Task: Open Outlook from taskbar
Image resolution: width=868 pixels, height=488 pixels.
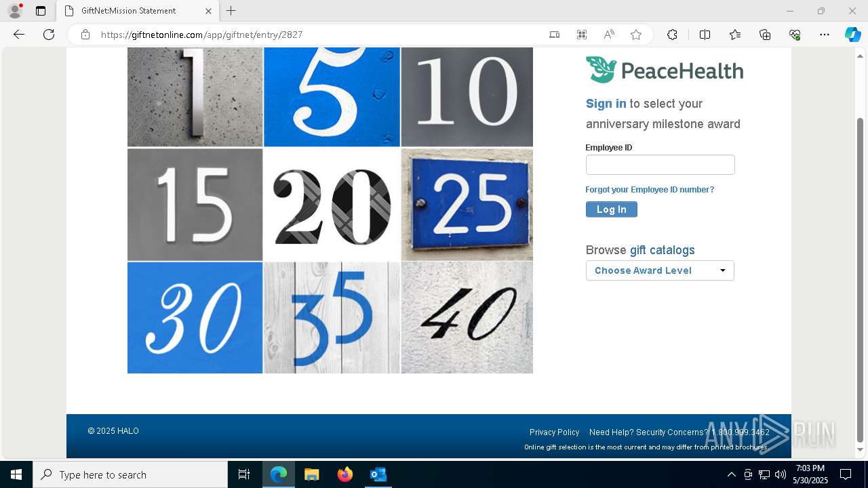Action: click(x=378, y=474)
